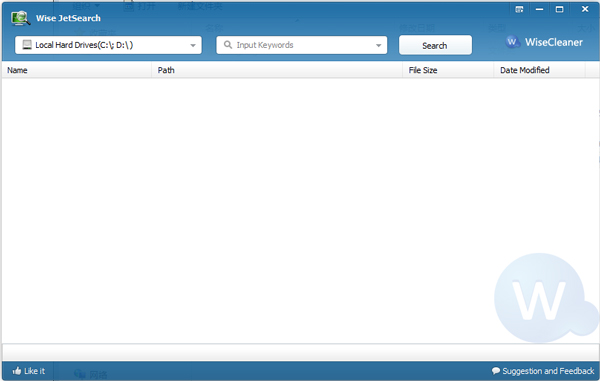Click the Search button
600x381 pixels.
[435, 45]
